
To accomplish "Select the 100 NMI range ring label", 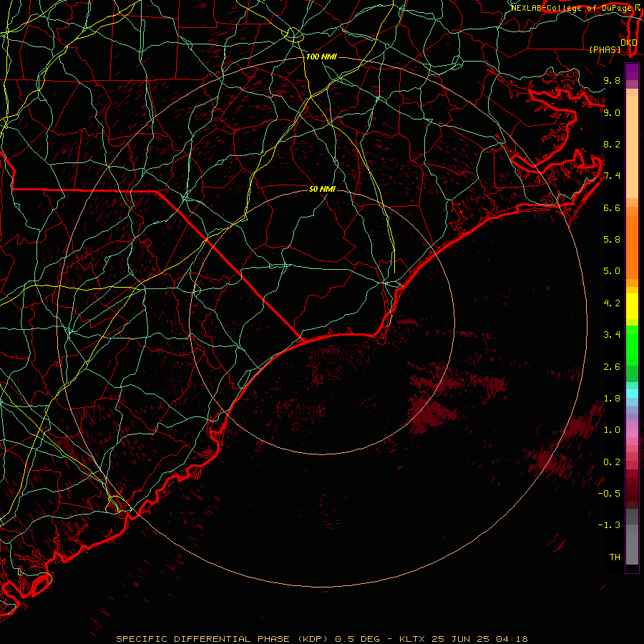I will pos(321,57).
